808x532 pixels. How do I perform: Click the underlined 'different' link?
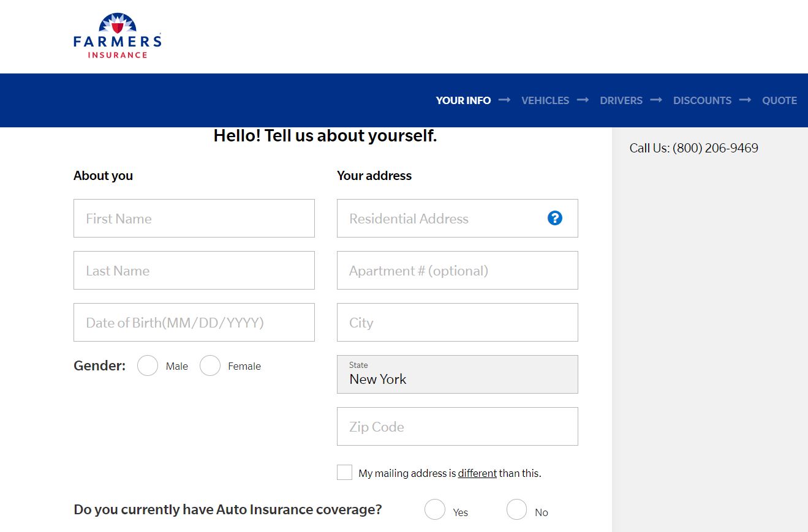pos(477,473)
